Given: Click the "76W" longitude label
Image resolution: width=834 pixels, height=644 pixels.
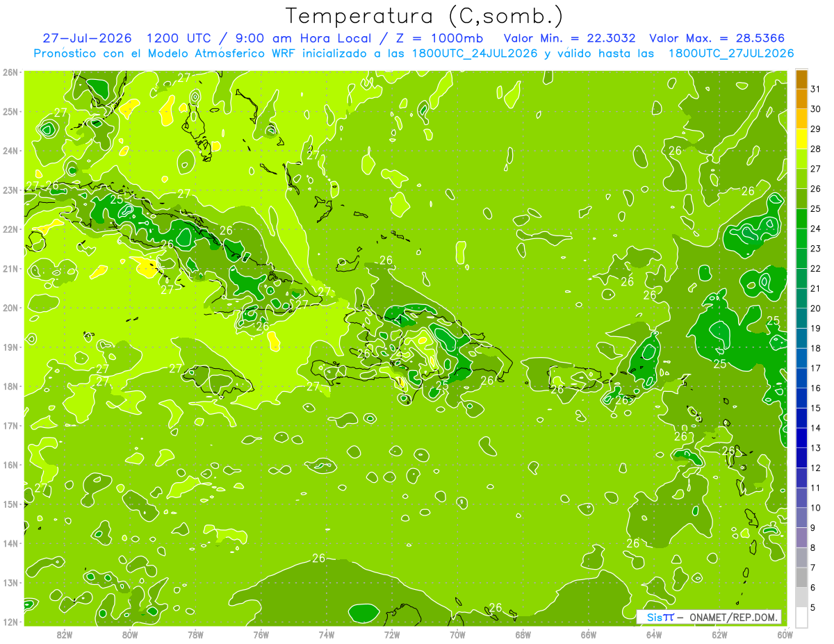Looking at the screenshot, I should [261, 634].
